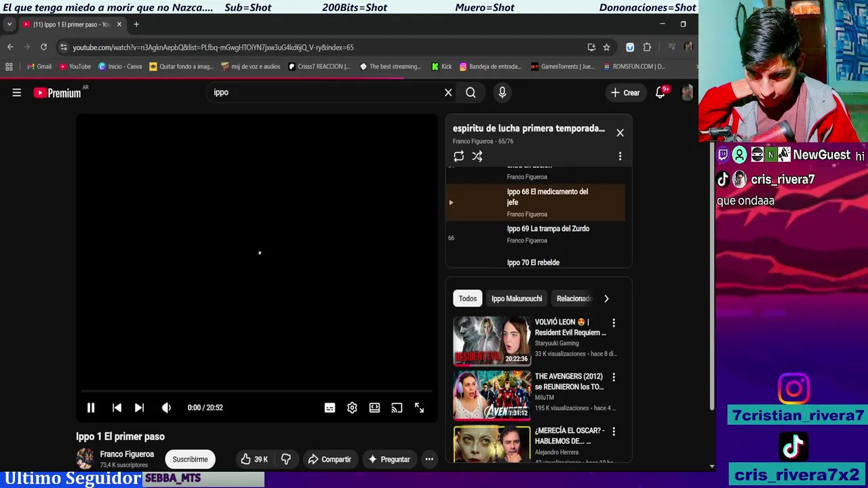
Task: Exit full screen mode
Action: [419, 407]
